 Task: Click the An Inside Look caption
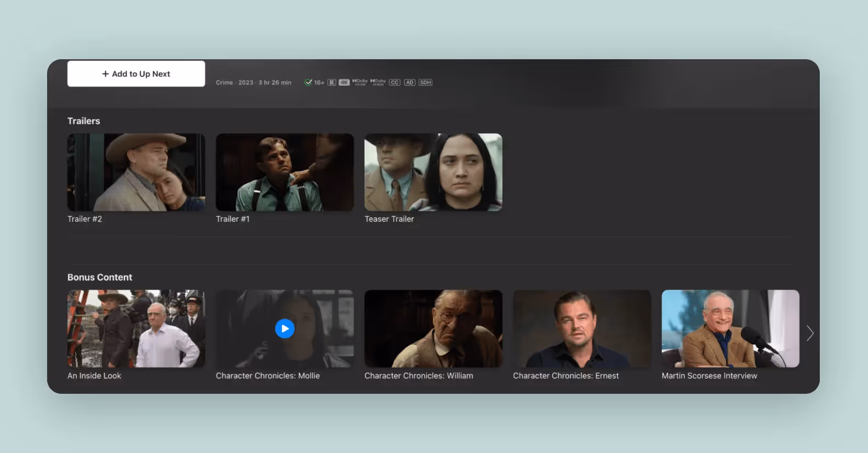click(x=94, y=376)
